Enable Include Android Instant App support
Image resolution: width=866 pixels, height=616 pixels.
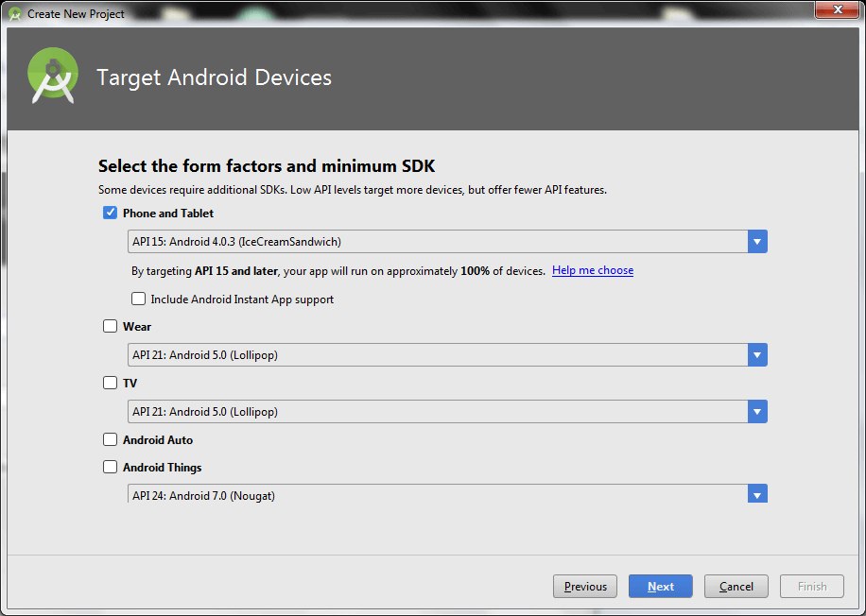coord(139,299)
